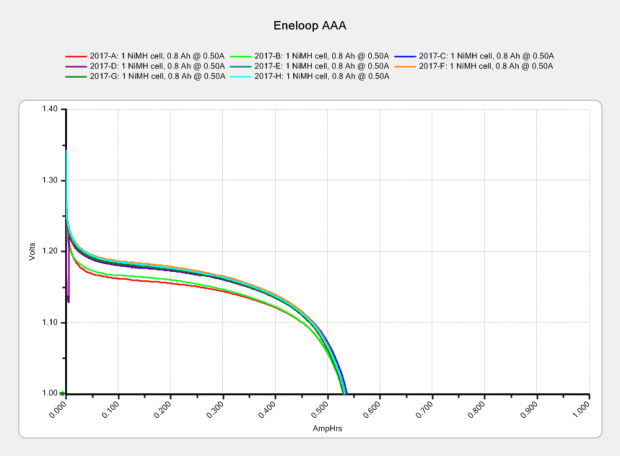Select the 2017-H legend entry text
620x456 pixels.
[x=321, y=76]
